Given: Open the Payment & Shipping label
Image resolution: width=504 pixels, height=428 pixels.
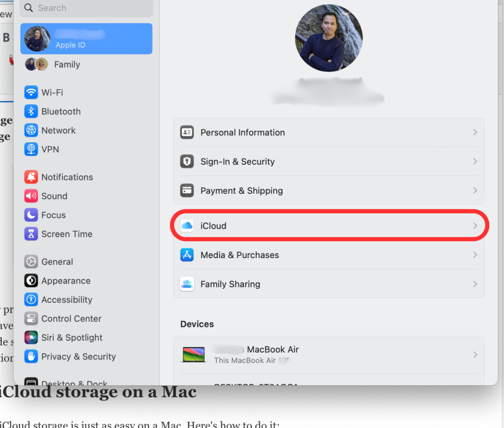Looking at the screenshot, I should tap(241, 191).
